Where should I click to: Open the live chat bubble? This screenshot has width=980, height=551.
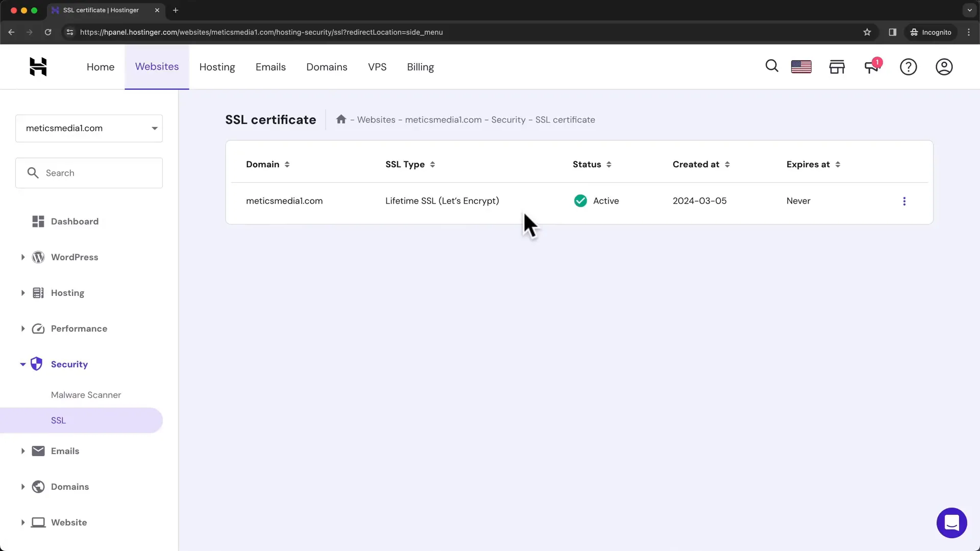pos(952,523)
